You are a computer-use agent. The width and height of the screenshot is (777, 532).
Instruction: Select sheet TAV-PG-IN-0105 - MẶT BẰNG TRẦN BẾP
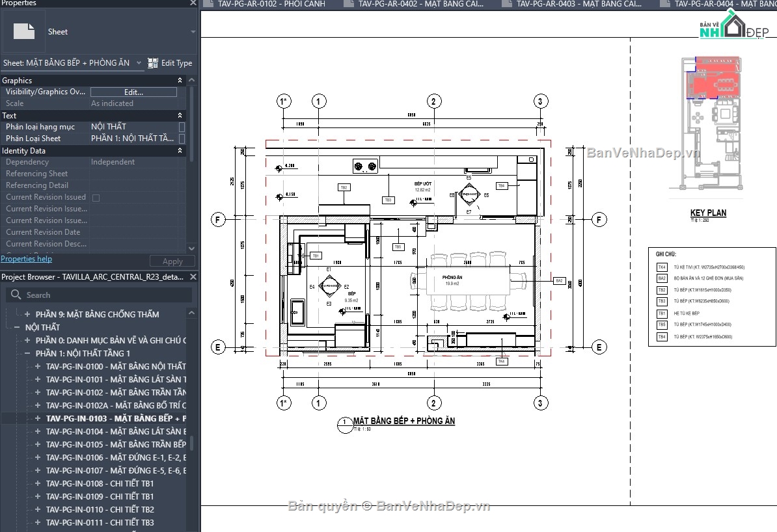coord(116,444)
